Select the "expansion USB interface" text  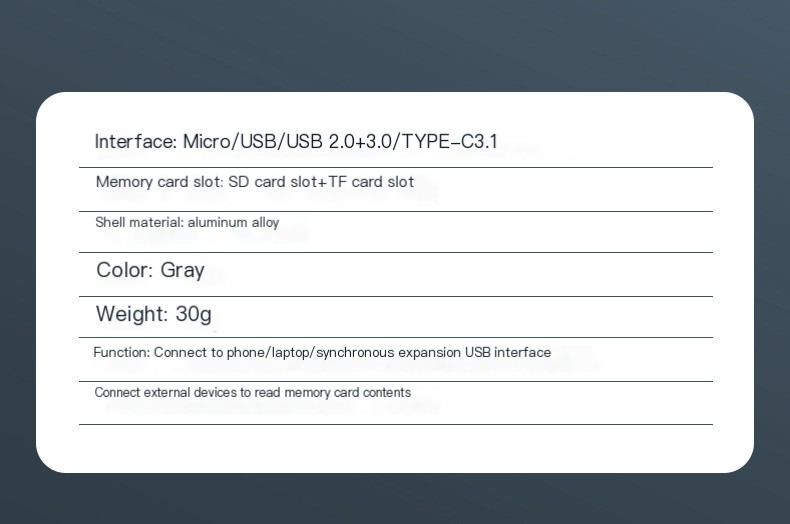474,353
